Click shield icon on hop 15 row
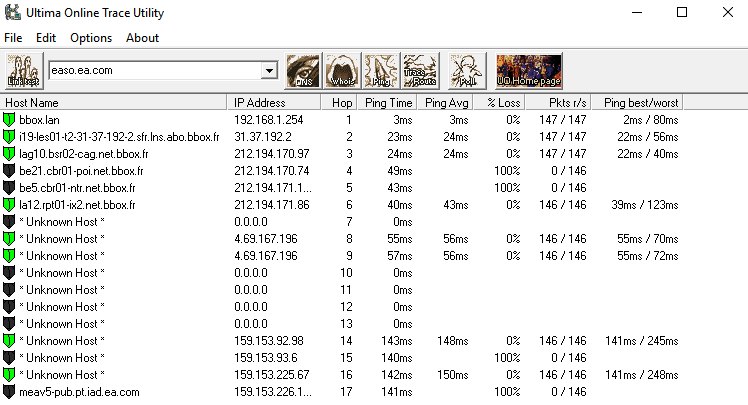Screen dimensions: 748x405 pyautogui.click(x=9, y=358)
